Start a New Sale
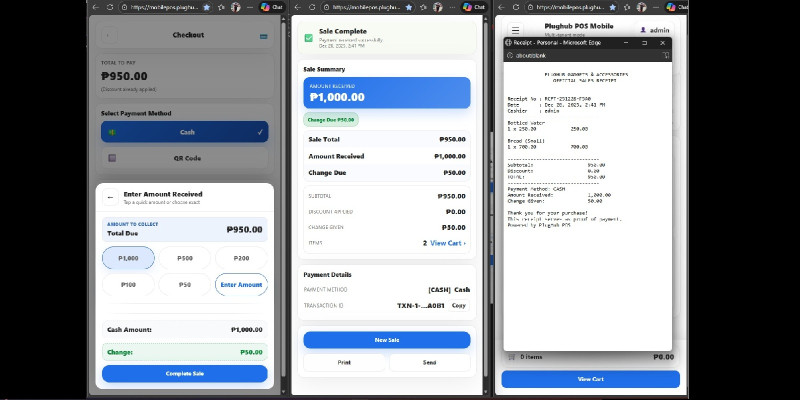The width and height of the screenshot is (800, 400). (386, 340)
